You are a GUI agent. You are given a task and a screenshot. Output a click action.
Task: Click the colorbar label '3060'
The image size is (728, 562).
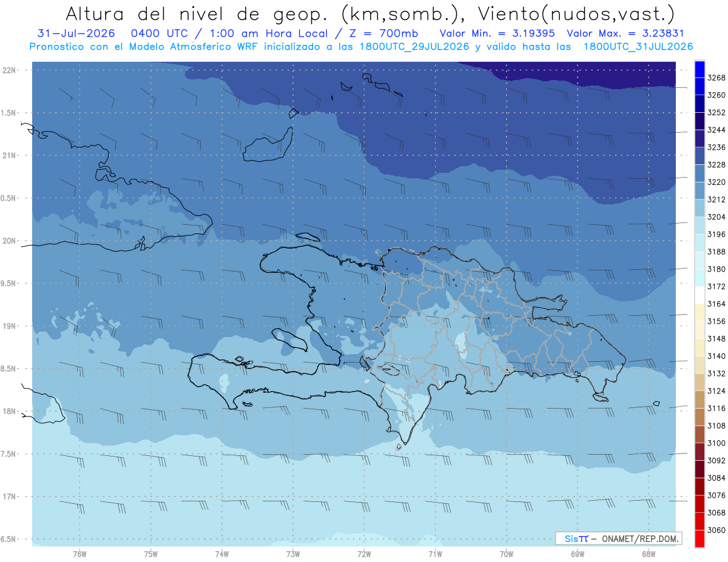tap(716, 530)
